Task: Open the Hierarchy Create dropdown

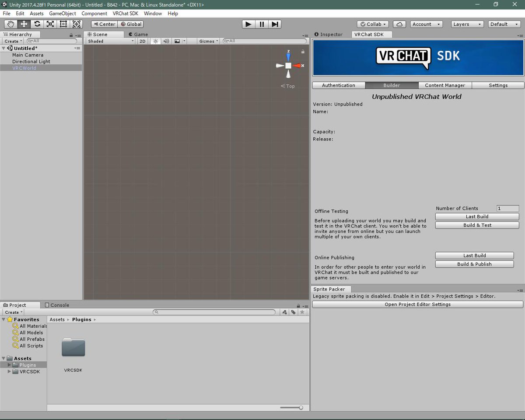Action: (x=13, y=41)
